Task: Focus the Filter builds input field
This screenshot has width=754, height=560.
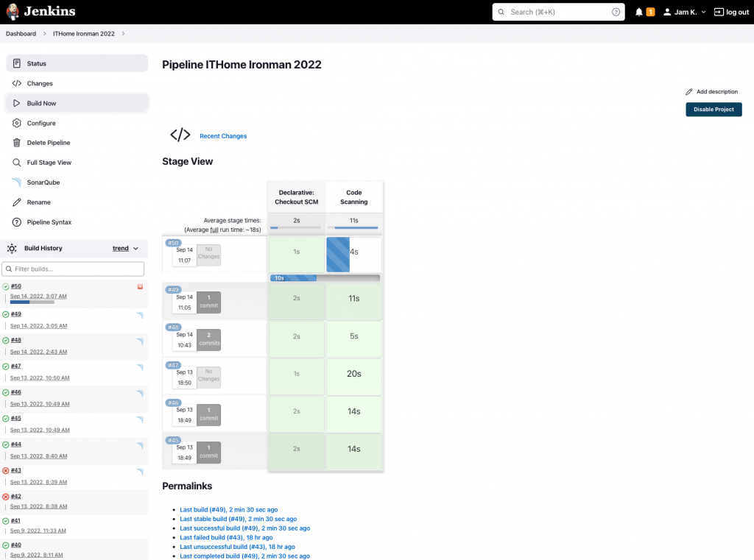Action: click(73, 269)
